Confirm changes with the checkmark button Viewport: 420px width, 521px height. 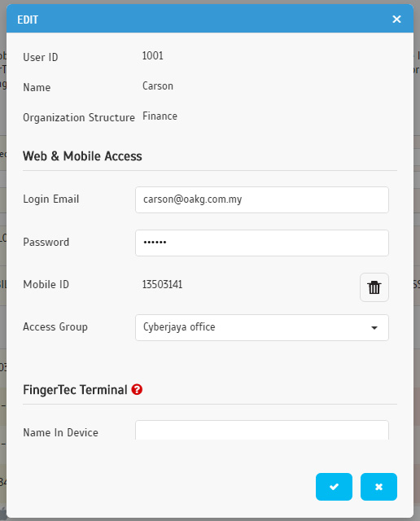click(334, 487)
